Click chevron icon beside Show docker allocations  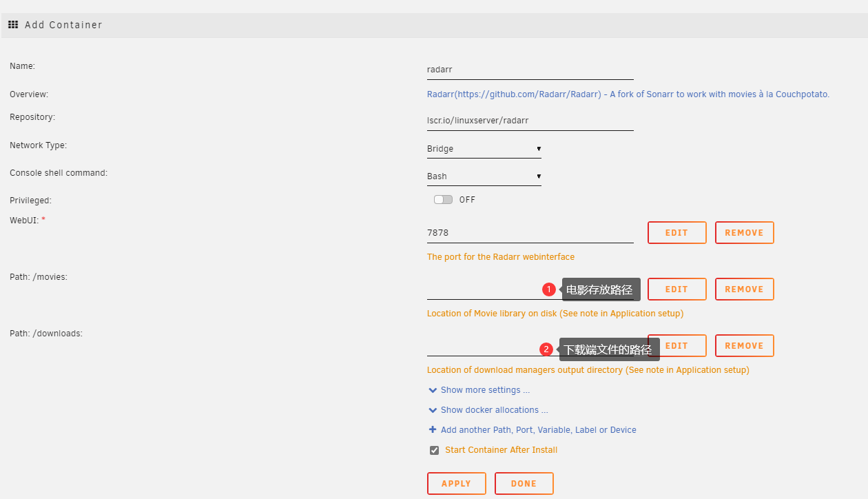433,410
